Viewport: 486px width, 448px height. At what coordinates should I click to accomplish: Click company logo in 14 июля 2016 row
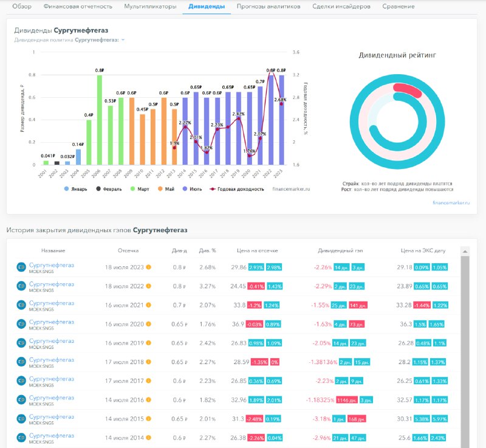pos(21,399)
